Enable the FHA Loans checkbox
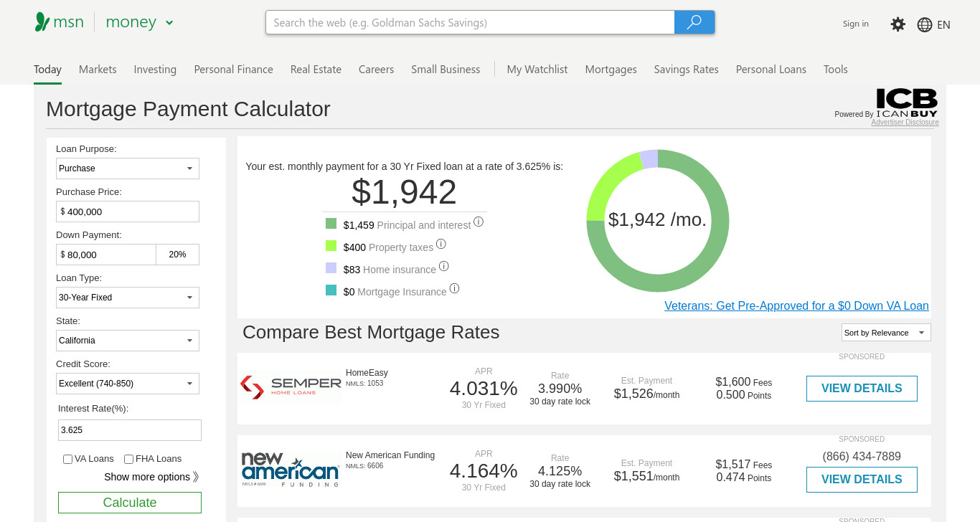Screen dimensions: 980x522 pos(129,459)
